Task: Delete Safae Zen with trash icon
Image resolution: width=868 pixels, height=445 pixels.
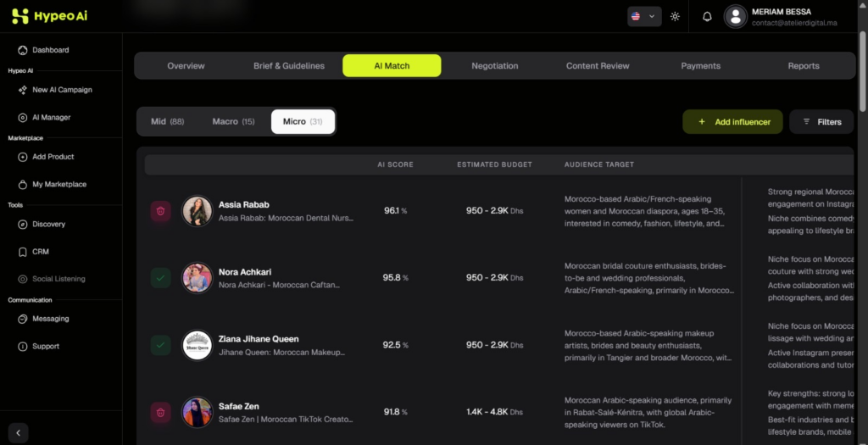Action: click(x=160, y=412)
